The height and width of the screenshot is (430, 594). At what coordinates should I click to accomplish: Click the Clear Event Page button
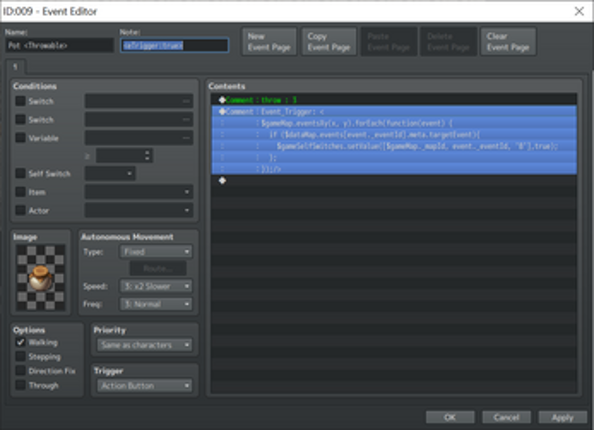pyautogui.click(x=508, y=42)
